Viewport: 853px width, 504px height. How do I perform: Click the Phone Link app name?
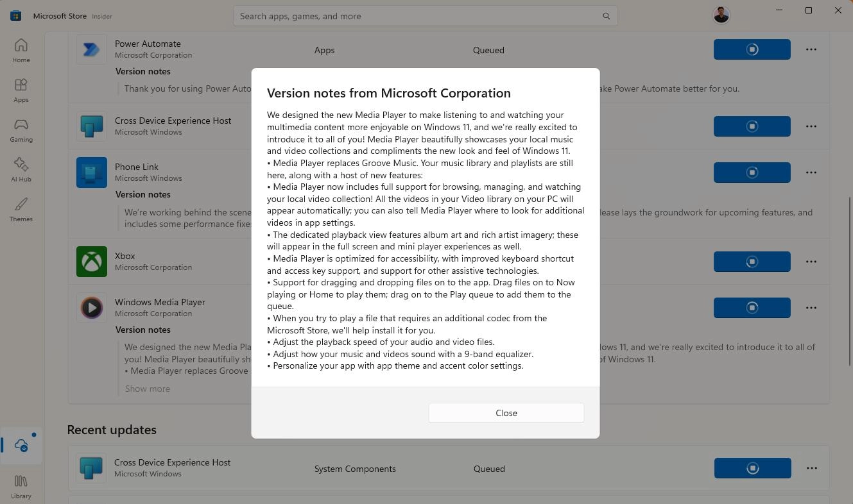pos(137,167)
